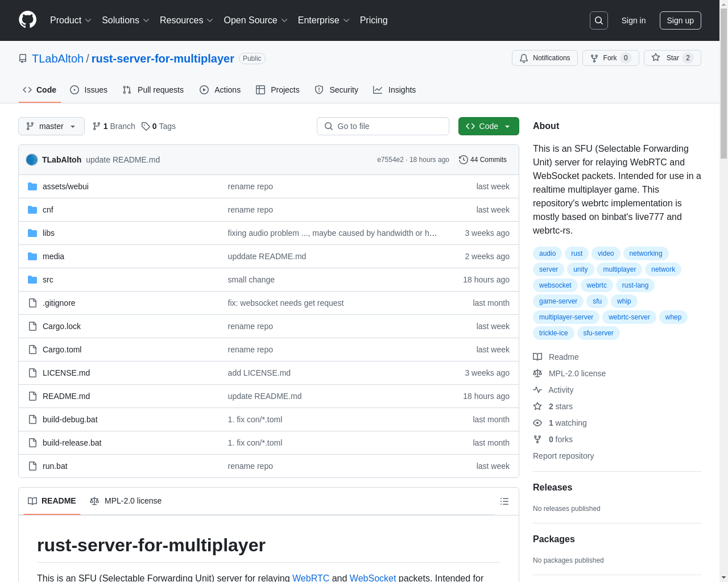Switch to the Projects tab
Screen dimensions: 728x582
(278, 90)
